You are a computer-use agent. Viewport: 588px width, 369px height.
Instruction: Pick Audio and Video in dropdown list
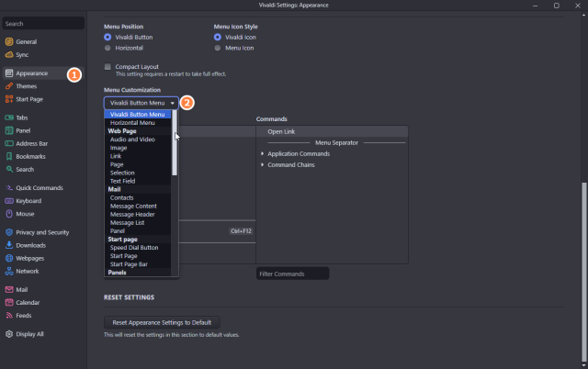pyautogui.click(x=132, y=140)
